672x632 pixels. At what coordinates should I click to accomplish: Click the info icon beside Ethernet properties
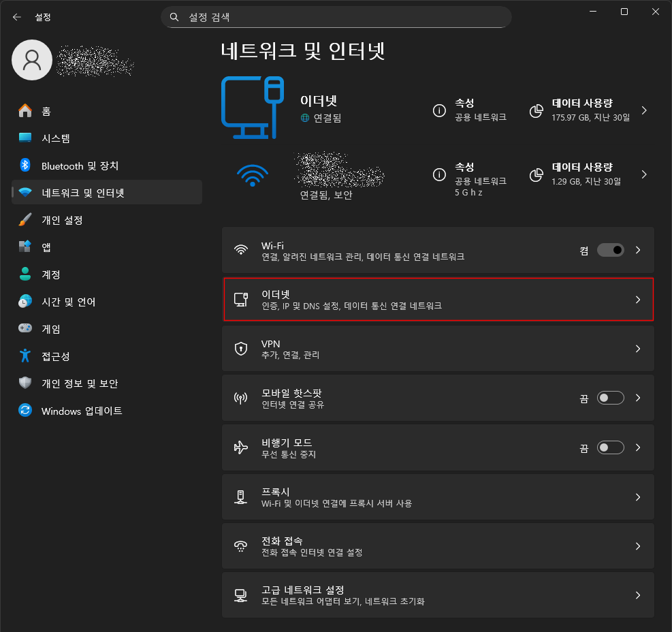pos(439,110)
